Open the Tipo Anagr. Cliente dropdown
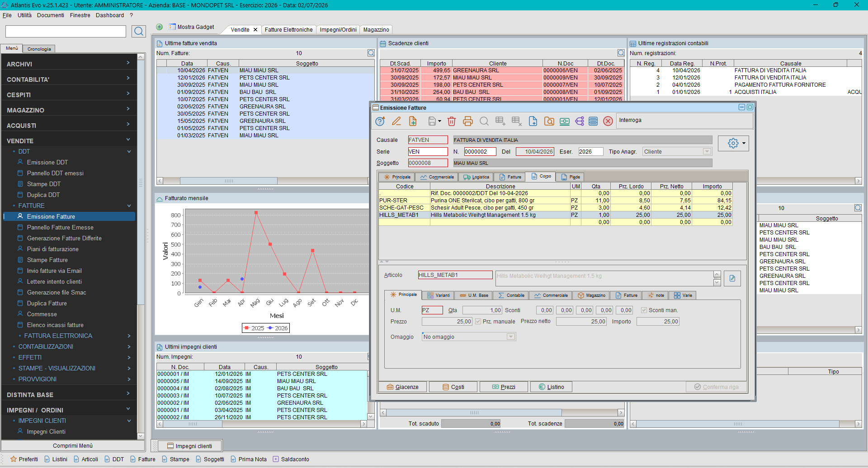868x468 pixels. tap(707, 152)
